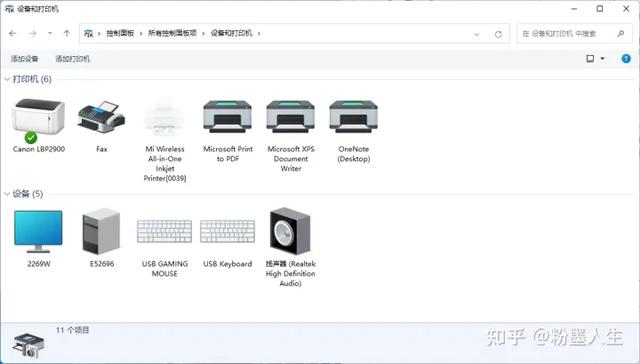The image size is (640, 364).
Task: Select OneNote (Desktop) printer icon
Action: pos(353,117)
